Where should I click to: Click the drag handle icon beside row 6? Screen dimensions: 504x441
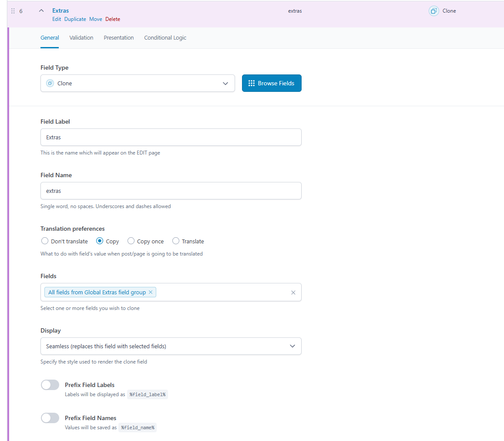click(x=13, y=11)
